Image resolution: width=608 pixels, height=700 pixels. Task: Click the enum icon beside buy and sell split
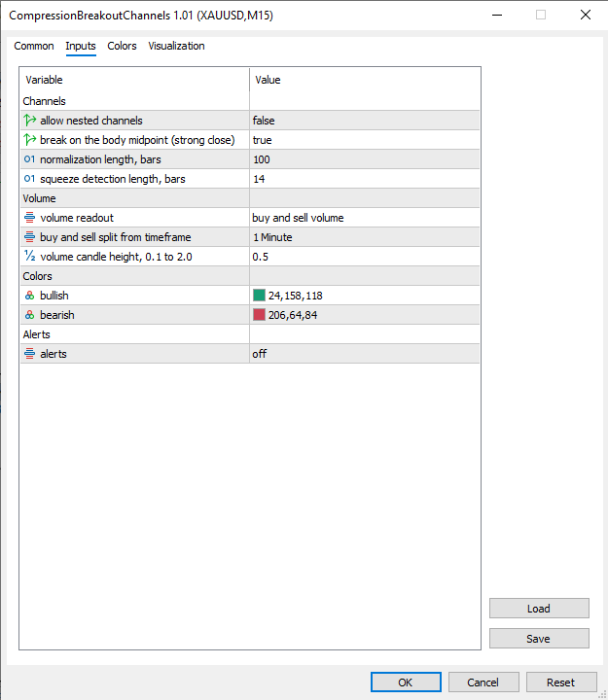point(29,237)
